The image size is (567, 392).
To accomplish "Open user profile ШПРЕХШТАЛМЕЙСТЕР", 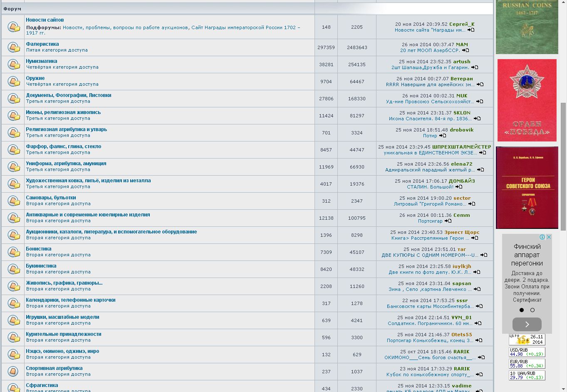I will tap(461, 147).
